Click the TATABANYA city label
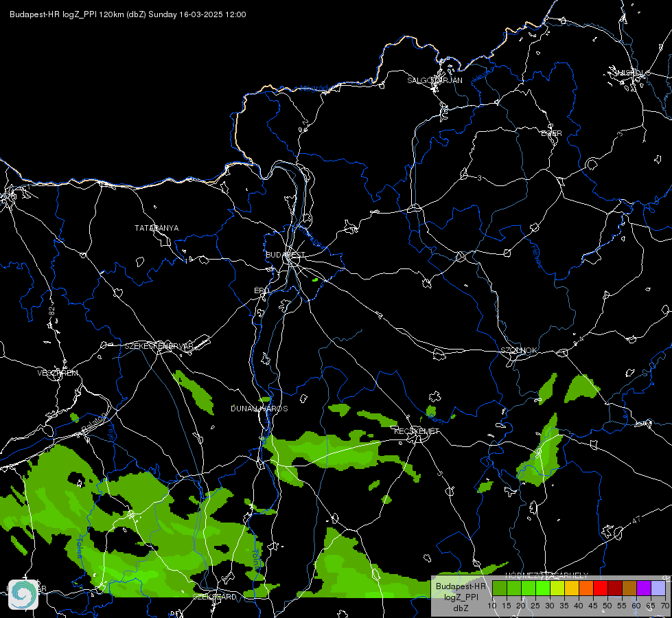The image size is (672, 618). click(x=157, y=228)
